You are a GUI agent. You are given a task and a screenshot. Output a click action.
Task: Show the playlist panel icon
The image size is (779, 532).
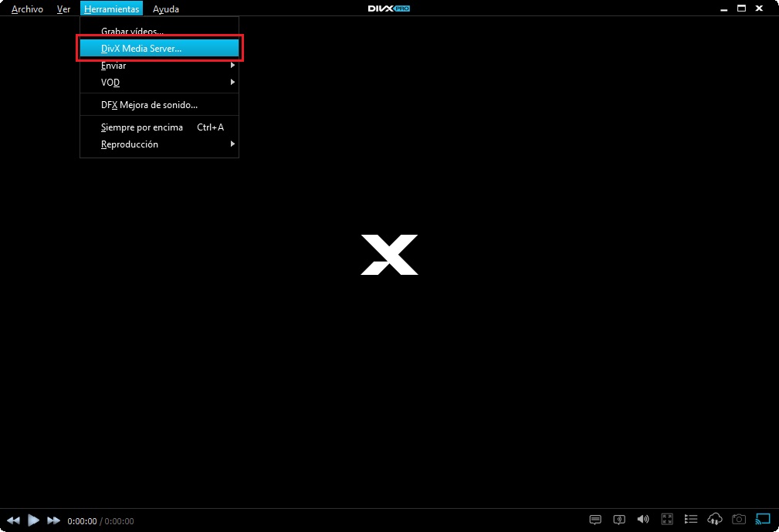[x=691, y=519]
